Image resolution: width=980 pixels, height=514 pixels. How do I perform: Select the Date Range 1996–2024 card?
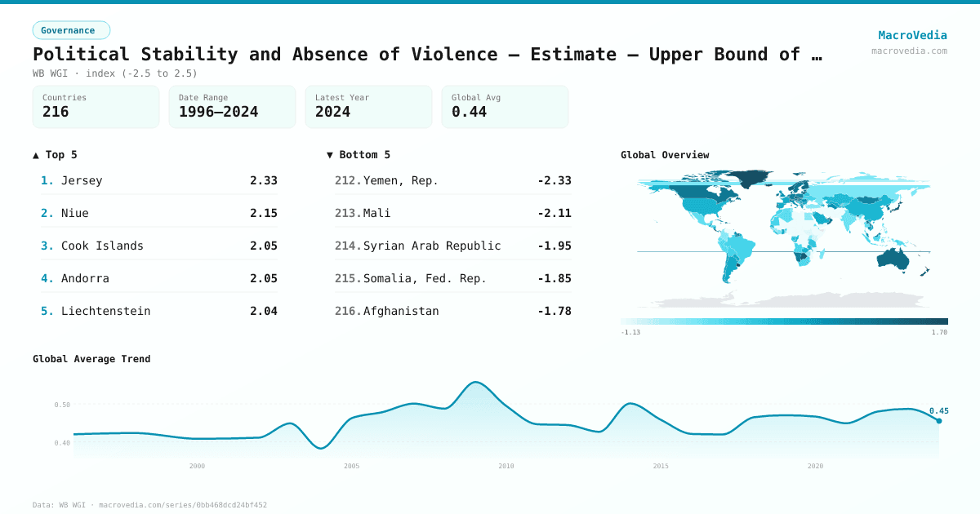tap(232, 107)
